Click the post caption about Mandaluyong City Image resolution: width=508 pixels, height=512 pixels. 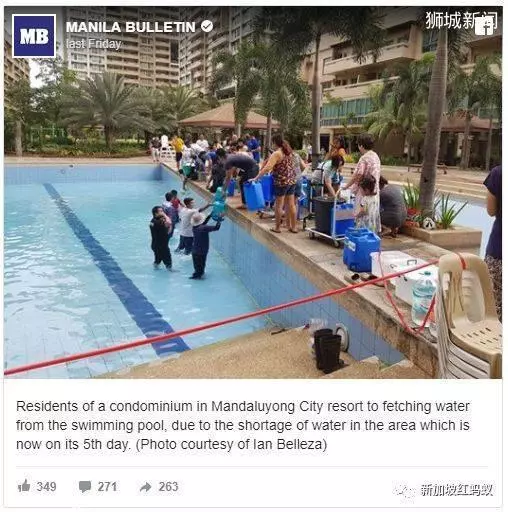coord(243,425)
